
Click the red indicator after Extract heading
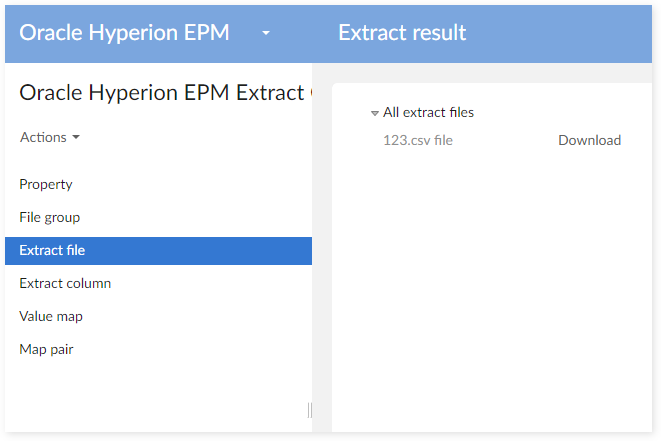click(x=310, y=93)
